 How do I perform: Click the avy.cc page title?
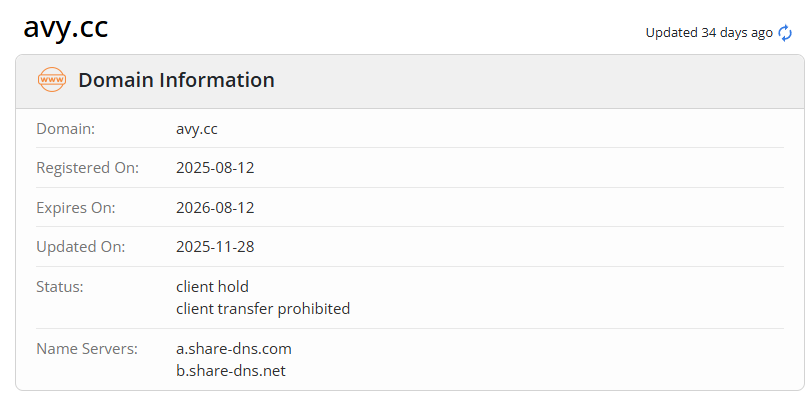[x=66, y=28]
